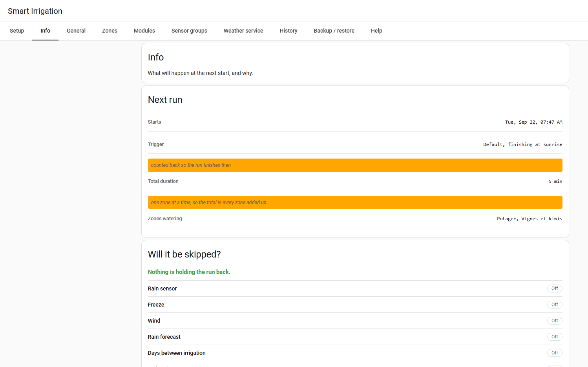Viewport: 588px width, 367px height.
Task: Go to the Modules tab
Action: point(144,31)
